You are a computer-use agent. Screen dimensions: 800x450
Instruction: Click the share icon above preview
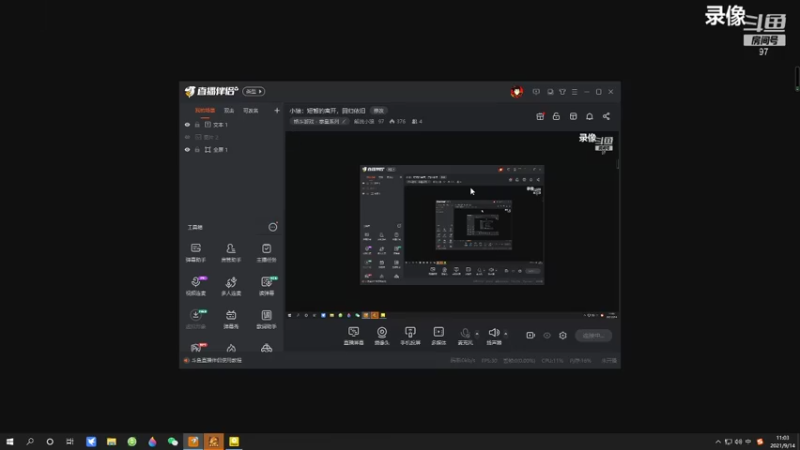point(606,116)
